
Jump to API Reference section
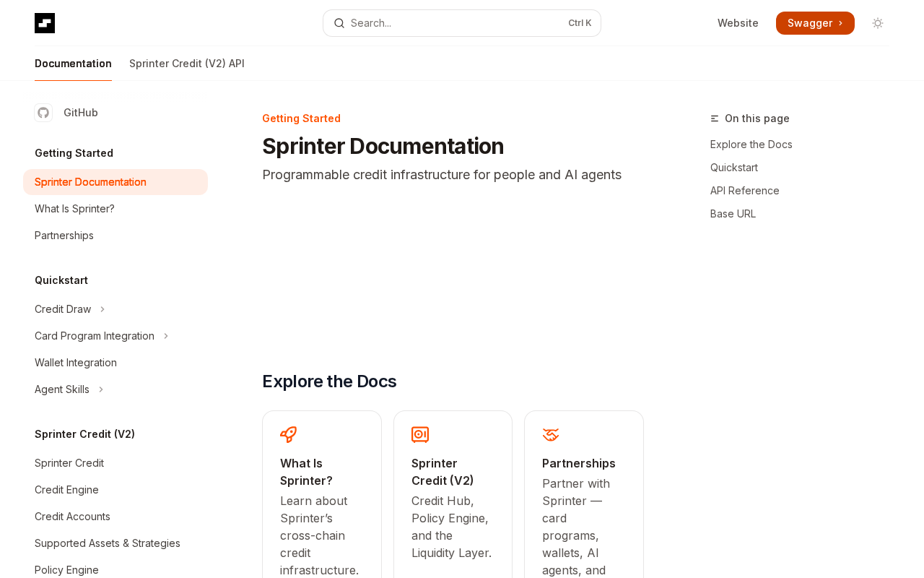(x=745, y=191)
